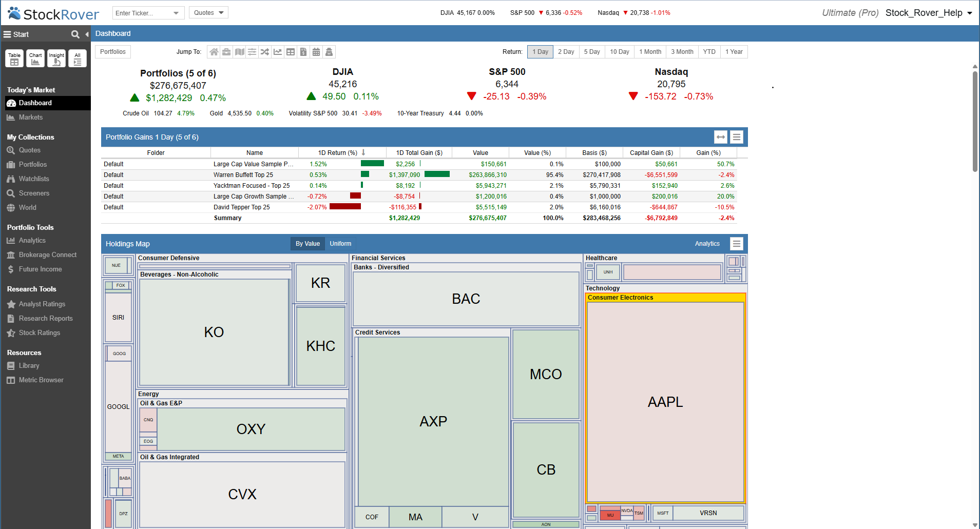Viewport: 980px width, 529px height.
Task: Select the 1 Year return period
Action: click(734, 52)
